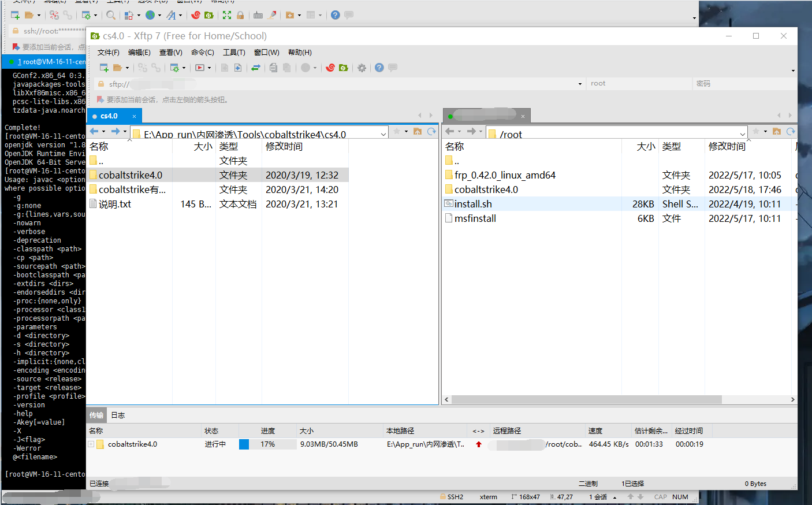This screenshot has width=812, height=505.
Task: Open 工具(T) menu in Xftp
Action: click(234, 52)
